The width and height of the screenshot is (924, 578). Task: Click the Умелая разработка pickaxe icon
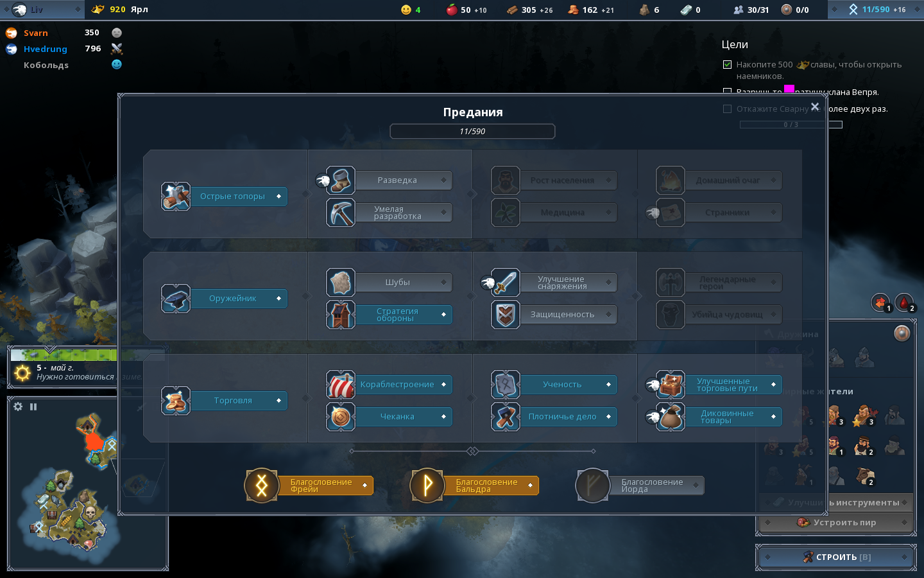341,213
